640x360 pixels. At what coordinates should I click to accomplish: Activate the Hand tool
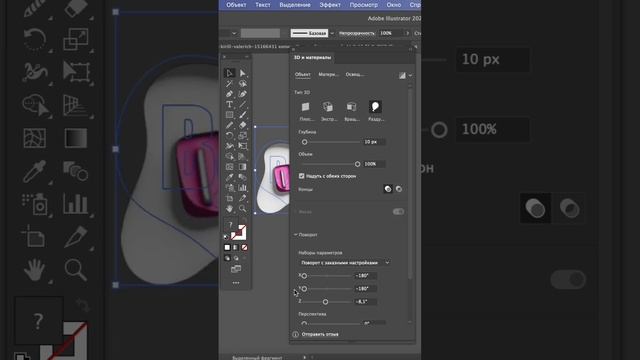coord(229,209)
